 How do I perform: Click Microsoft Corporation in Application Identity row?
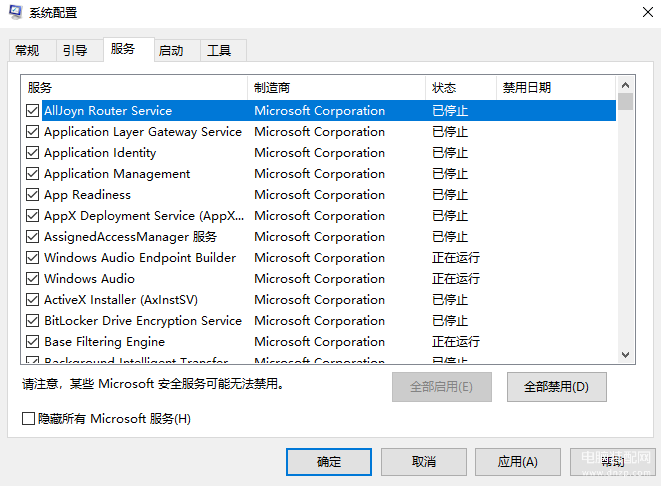(x=320, y=153)
